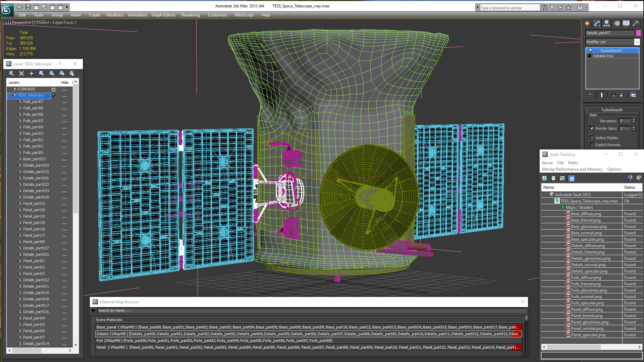Toggle current layer box for 0 (default)
The image size is (644, 362).
click(x=53, y=89)
